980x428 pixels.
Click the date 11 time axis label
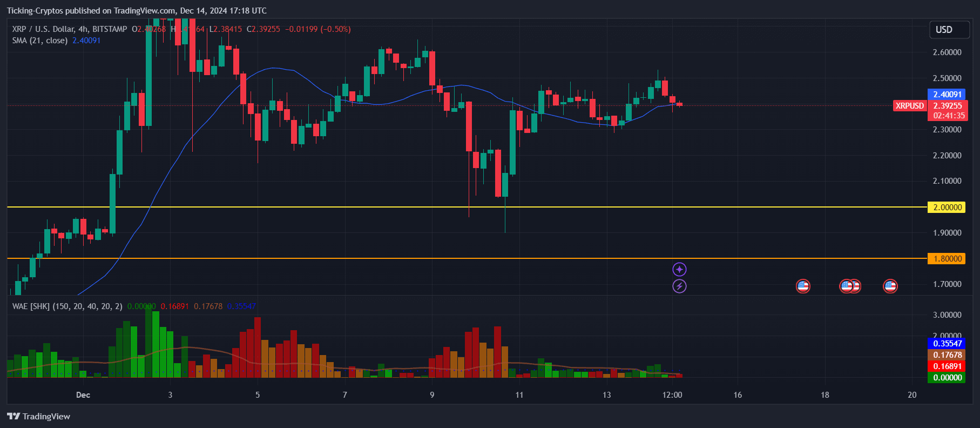tap(519, 395)
